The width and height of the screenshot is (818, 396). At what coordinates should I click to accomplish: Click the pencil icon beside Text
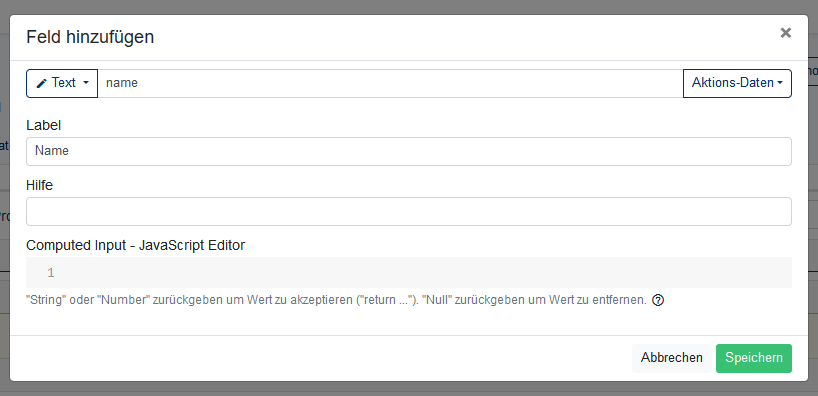click(x=42, y=83)
